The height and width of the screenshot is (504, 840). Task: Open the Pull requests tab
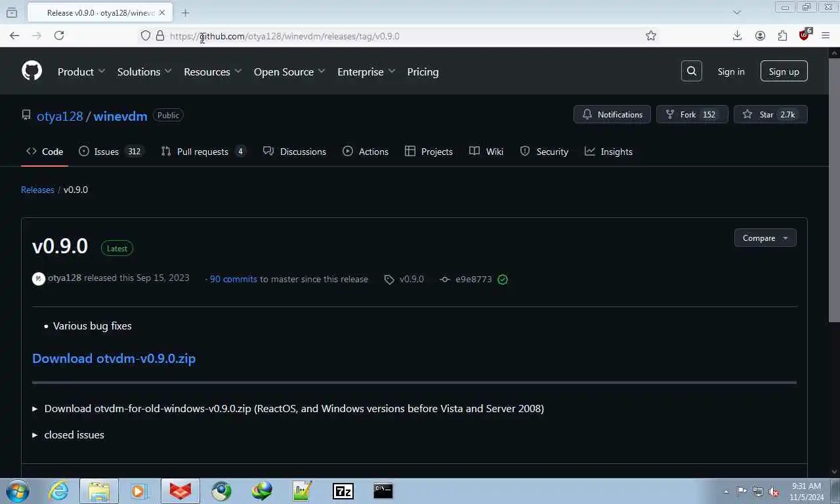click(203, 152)
